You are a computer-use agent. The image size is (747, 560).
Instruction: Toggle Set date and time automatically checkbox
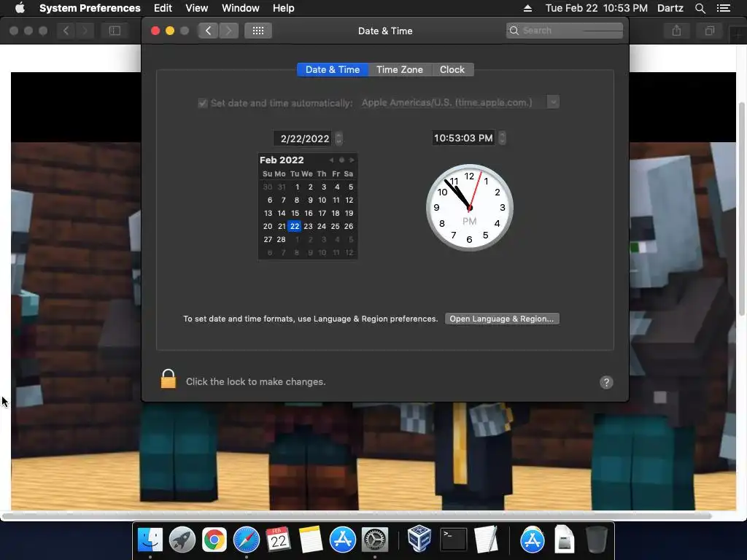[203, 104]
